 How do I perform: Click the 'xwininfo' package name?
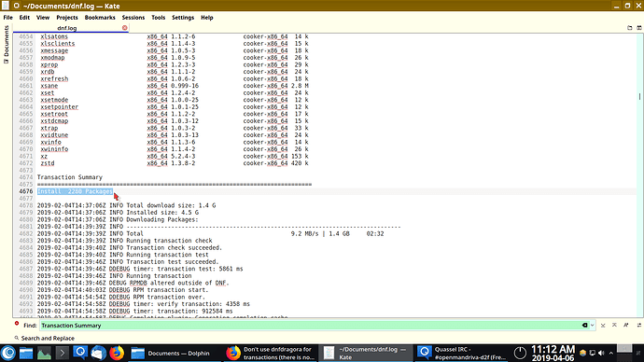click(x=54, y=149)
